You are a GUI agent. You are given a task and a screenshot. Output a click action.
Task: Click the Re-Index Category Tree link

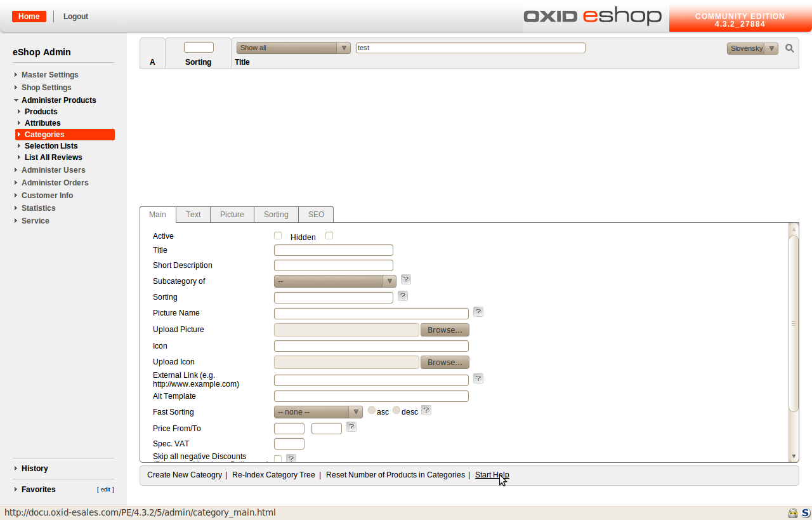tap(273, 475)
